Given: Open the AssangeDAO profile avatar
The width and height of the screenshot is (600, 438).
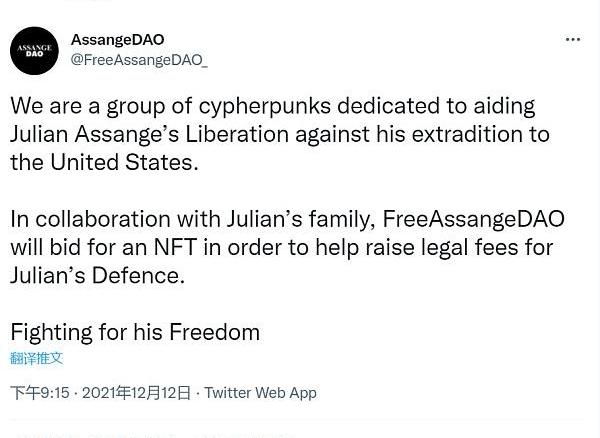Looking at the screenshot, I should pyautogui.click(x=34, y=50).
